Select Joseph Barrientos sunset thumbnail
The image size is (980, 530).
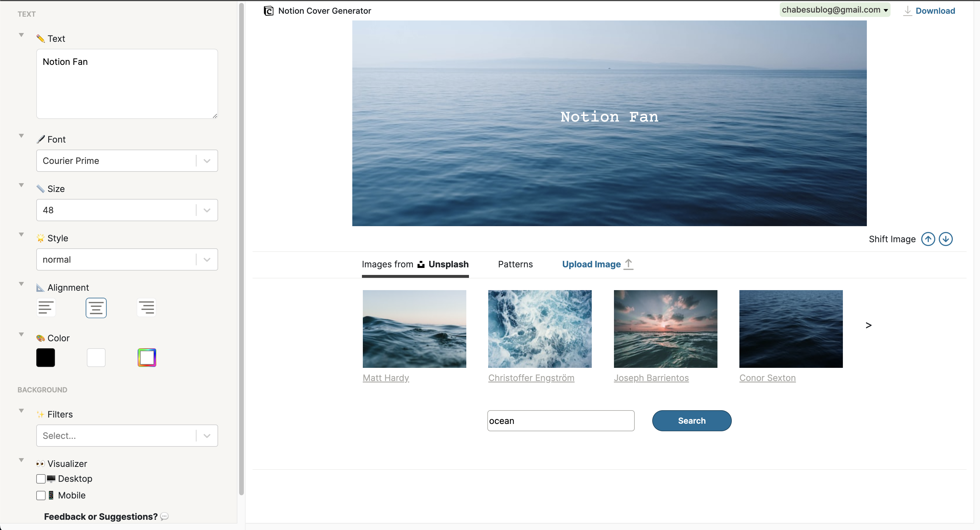tap(665, 329)
